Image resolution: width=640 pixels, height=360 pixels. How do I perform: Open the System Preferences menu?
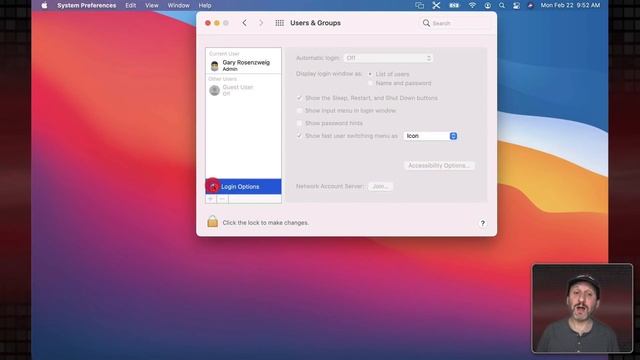tap(87, 5)
